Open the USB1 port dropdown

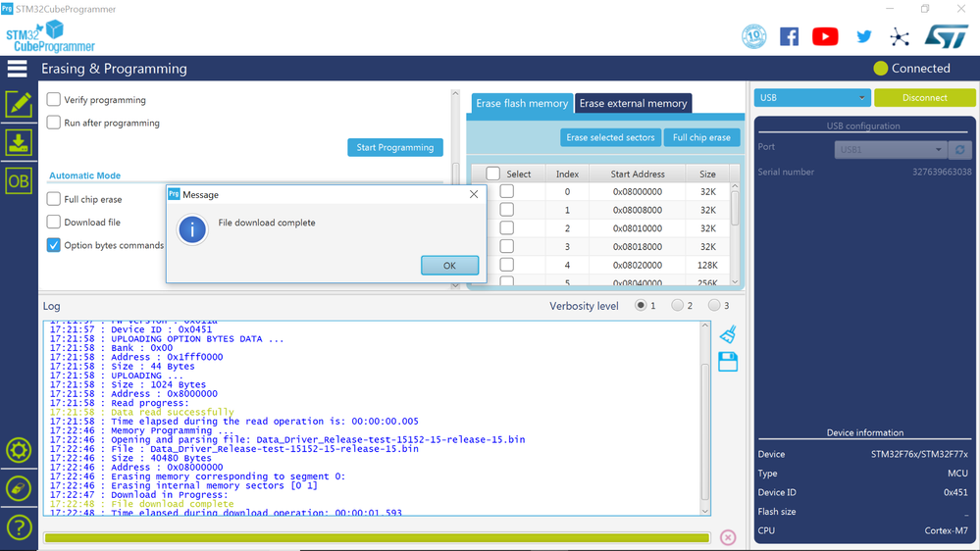[x=891, y=150]
